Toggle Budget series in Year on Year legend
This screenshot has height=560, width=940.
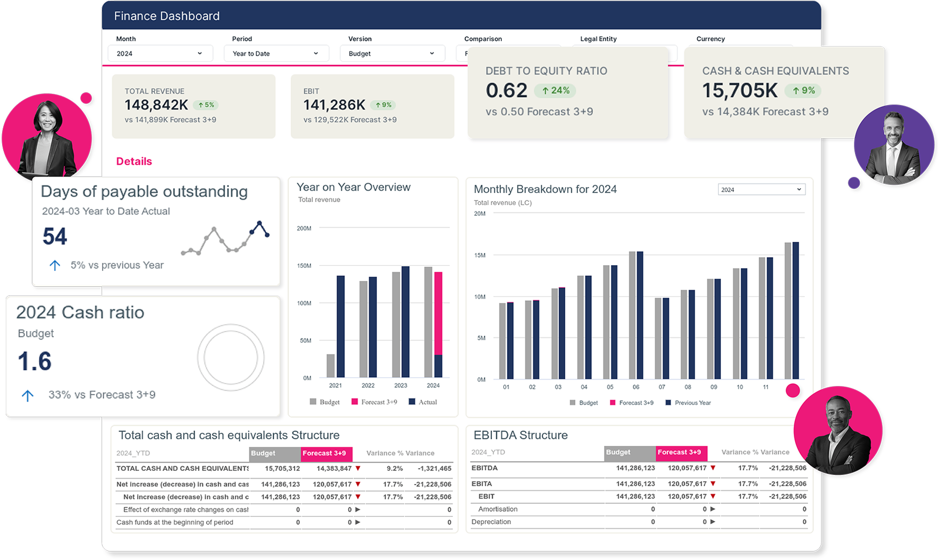pyautogui.click(x=325, y=402)
